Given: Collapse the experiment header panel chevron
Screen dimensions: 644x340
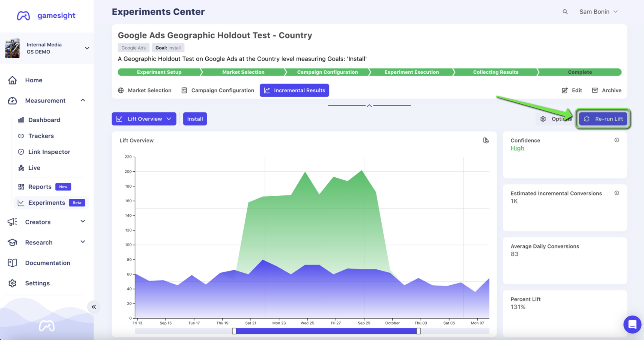Looking at the screenshot, I should pyautogui.click(x=369, y=106).
